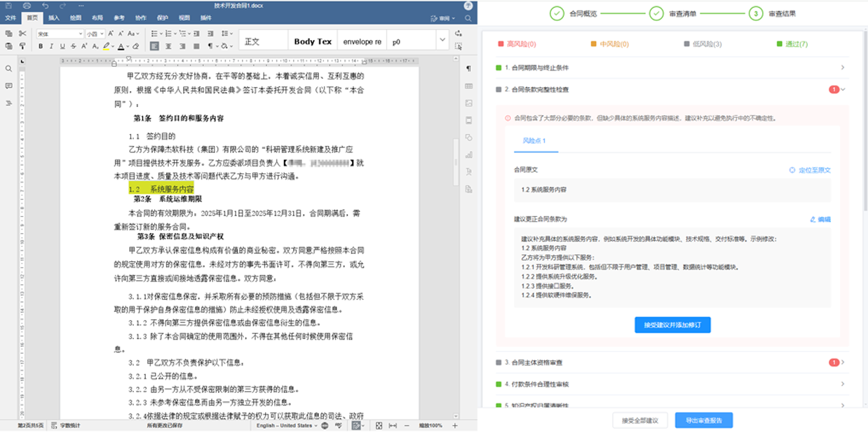This screenshot has width=868, height=433.
Task: Open the Comments panel in left sidebar
Action: pyautogui.click(x=8, y=86)
